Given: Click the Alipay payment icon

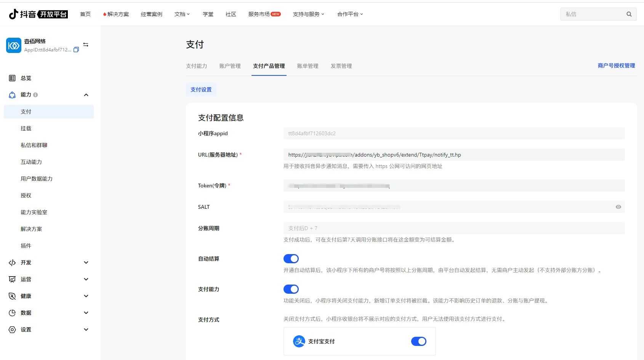Looking at the screenshot, I should coord(299,341).
